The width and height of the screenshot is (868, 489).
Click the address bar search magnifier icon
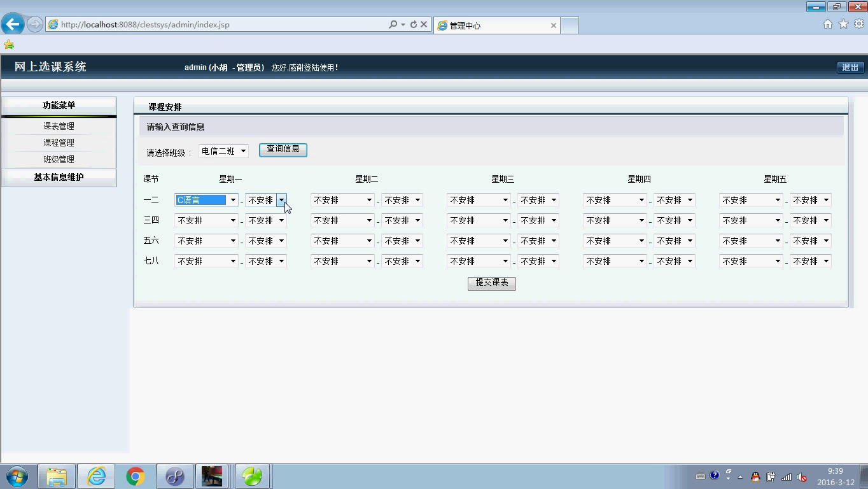(x=393, y=25)
